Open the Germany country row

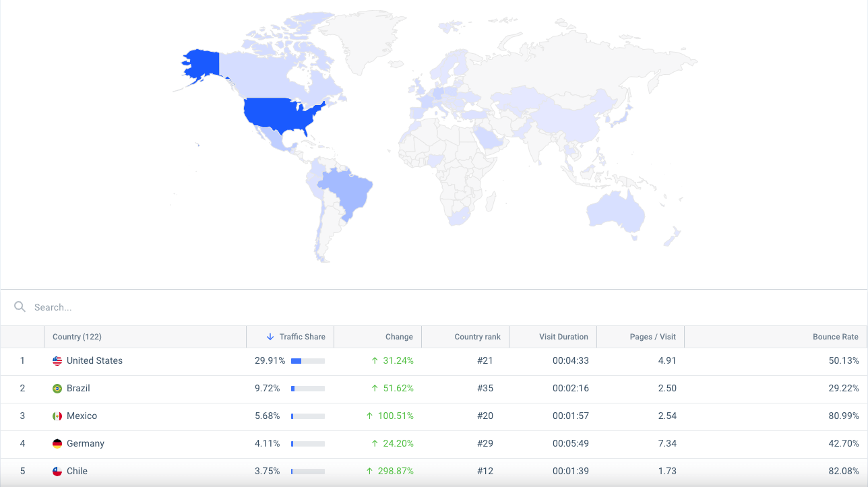click(86, 444)
